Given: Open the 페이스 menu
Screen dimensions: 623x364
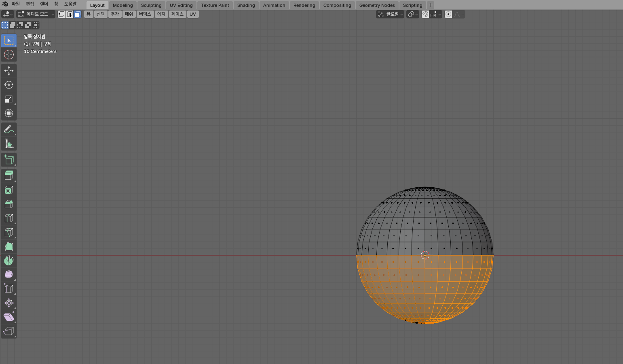Looking at the screenshot, I should click(x=177, y=14).
